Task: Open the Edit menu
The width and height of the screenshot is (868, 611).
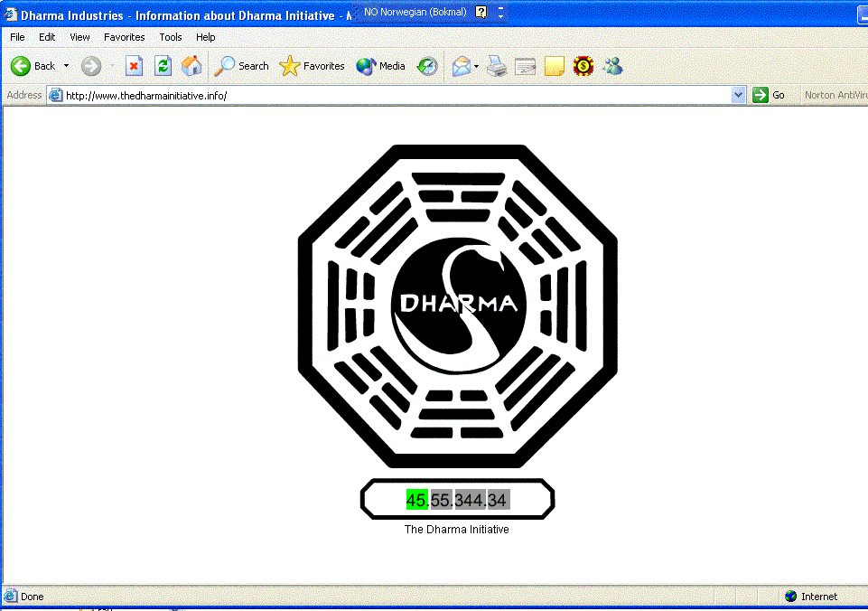Action: click(x=47, y=37)
